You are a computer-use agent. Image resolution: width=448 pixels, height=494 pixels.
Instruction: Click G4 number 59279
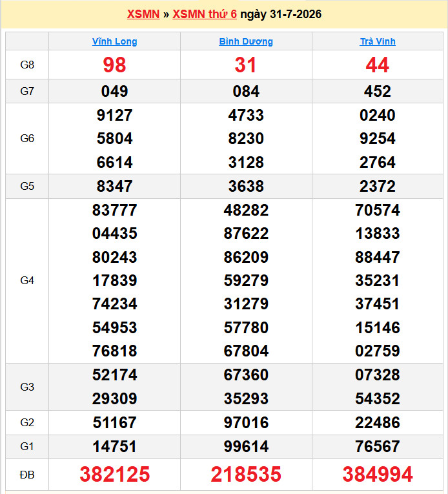(246, 280)
